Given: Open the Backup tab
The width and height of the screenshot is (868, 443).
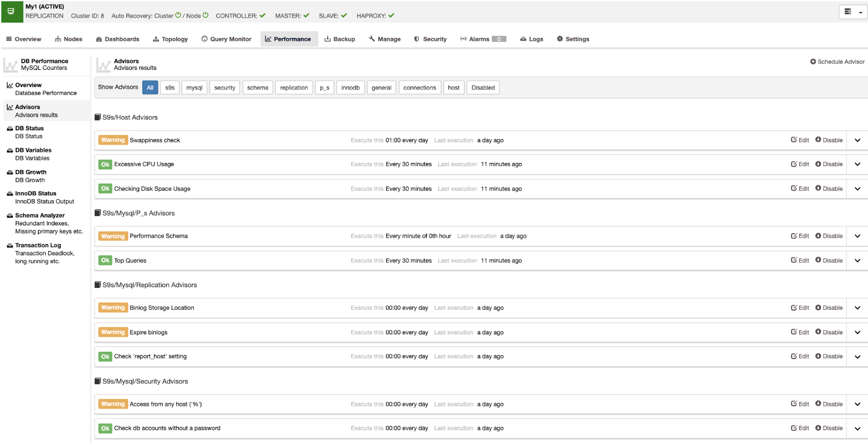Looking at the screenshot, I should pos(340,39).
